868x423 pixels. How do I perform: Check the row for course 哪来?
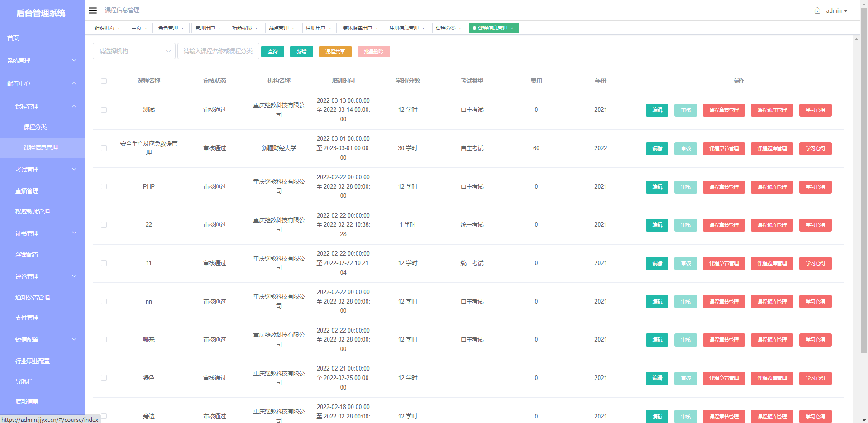coord(104,340)
